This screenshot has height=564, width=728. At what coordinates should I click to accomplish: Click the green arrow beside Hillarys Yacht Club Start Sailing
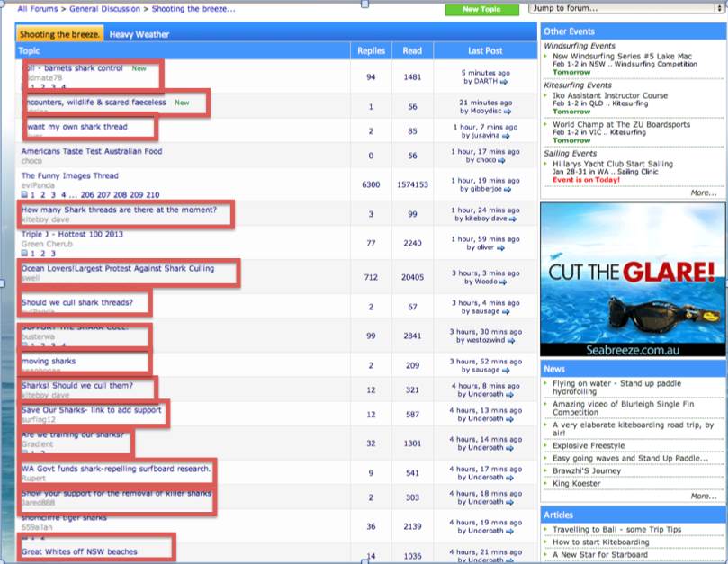[546, 163]
